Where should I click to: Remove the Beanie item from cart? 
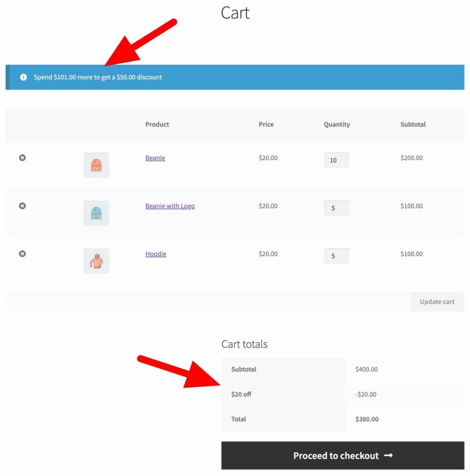pos(23,158)
